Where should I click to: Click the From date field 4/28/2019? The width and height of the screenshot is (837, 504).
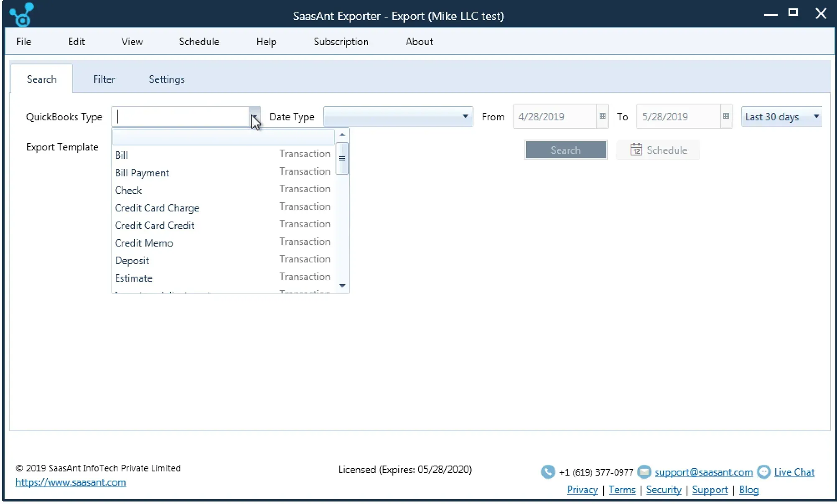pos(555,117)
